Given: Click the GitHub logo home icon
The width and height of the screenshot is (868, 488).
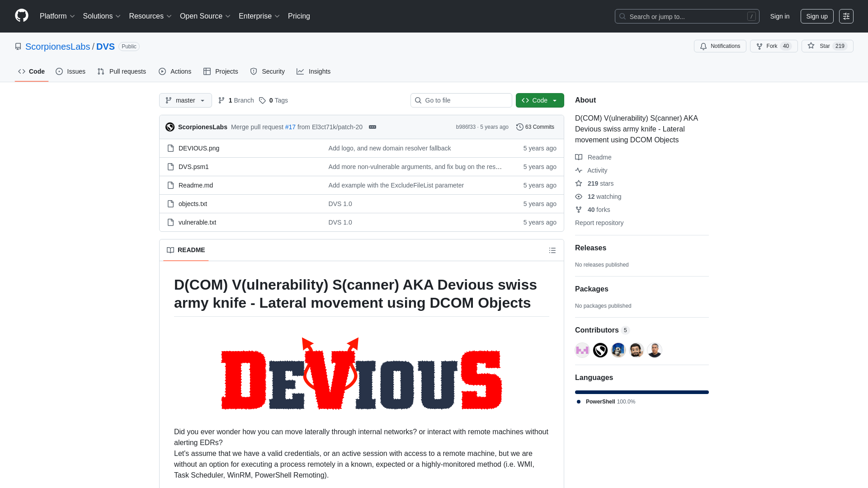Looking at the screenshot, I should [x=21, y=16].
